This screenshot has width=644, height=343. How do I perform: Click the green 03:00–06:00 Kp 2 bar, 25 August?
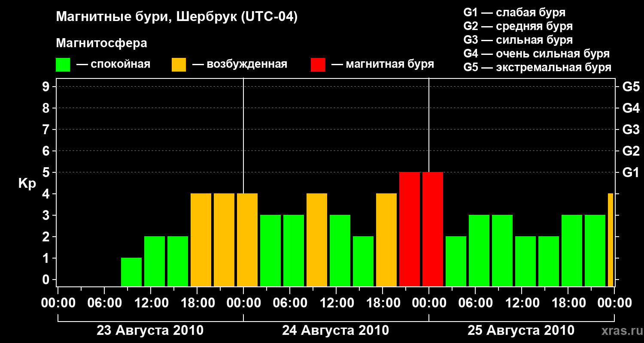pos(456,261)
